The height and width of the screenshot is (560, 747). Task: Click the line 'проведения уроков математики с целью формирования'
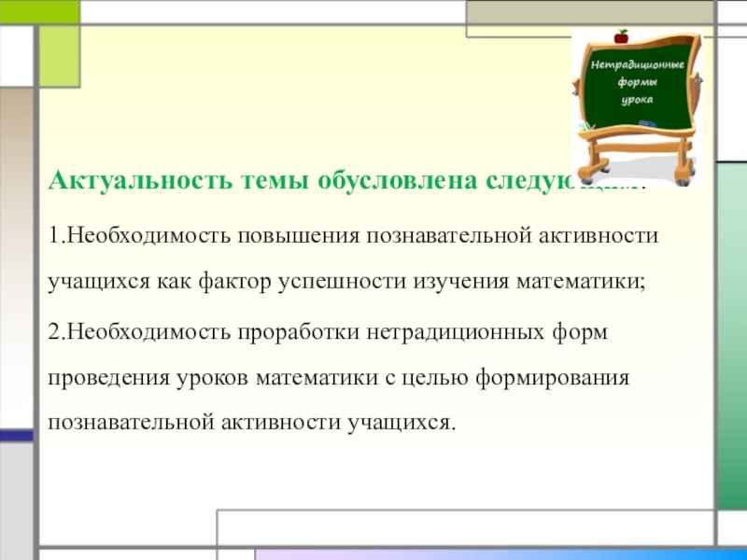[x=339, y=378]
